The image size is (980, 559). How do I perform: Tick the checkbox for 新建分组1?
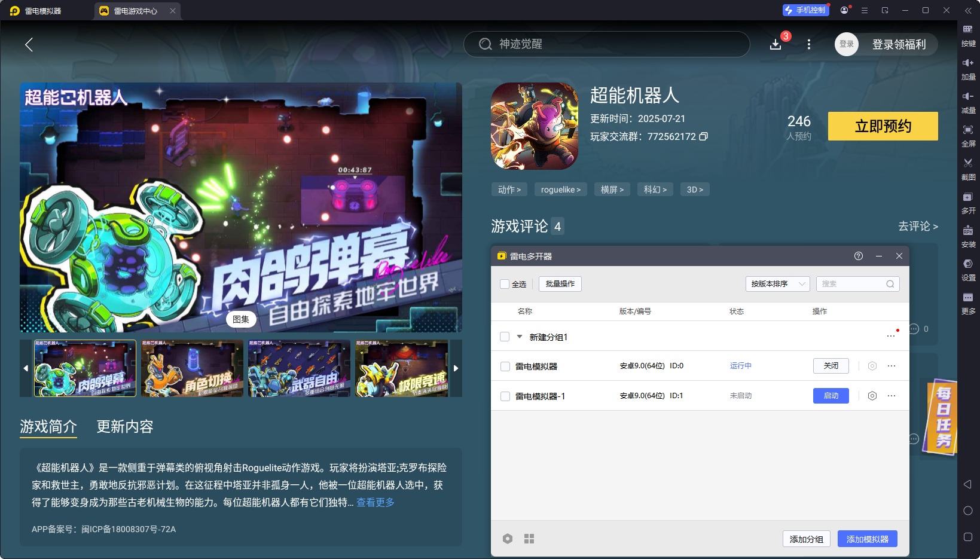click(505, 337)
